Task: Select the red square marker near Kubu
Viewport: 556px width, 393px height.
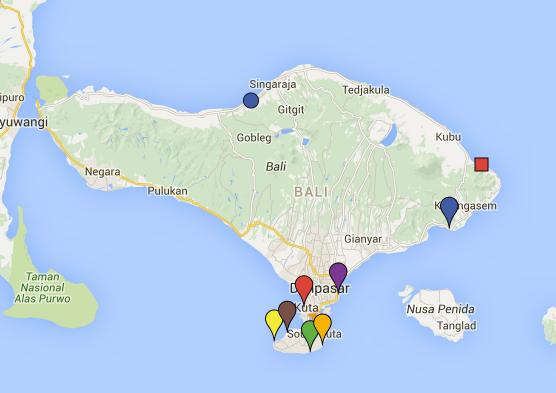Action: coord(482,164)
